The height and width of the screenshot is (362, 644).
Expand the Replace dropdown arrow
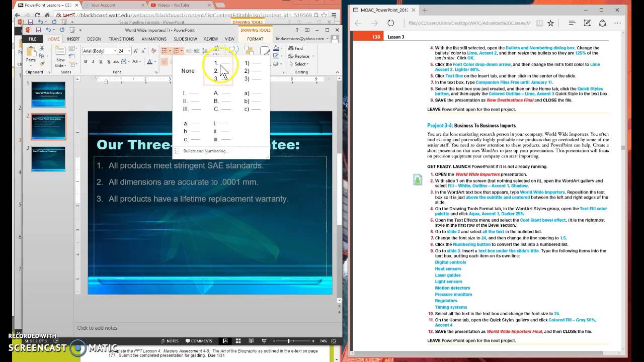[x=312, y=56]
